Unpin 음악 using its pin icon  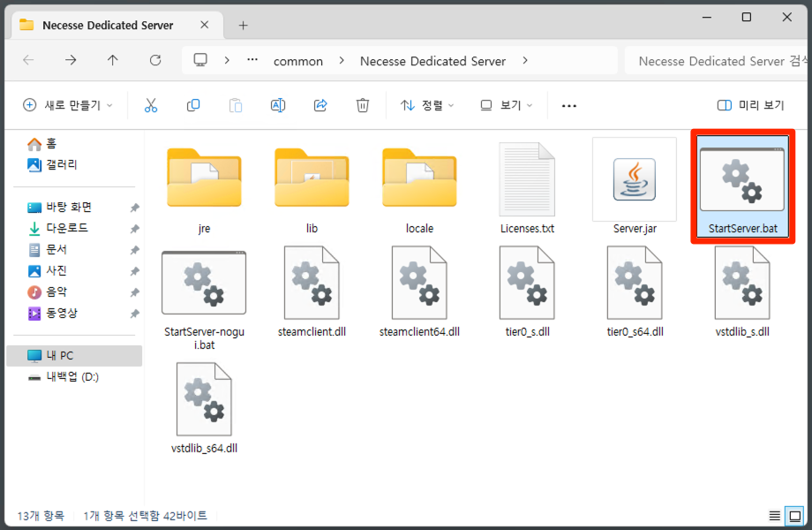(x=135, y=292)
